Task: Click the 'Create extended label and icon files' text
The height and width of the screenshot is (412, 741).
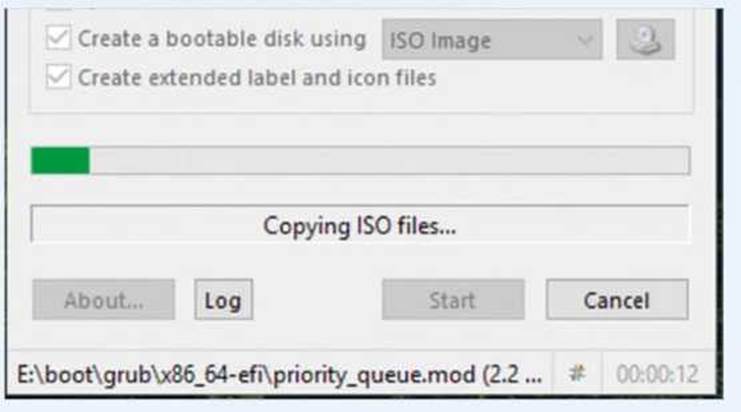Action: pyautogui.click(x=257, y=78)
